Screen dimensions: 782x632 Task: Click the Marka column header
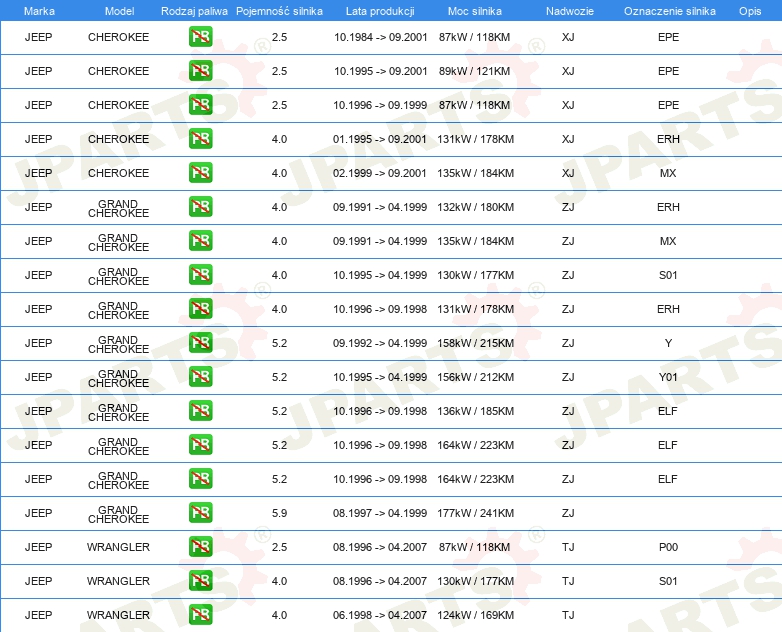pos(39,11)
